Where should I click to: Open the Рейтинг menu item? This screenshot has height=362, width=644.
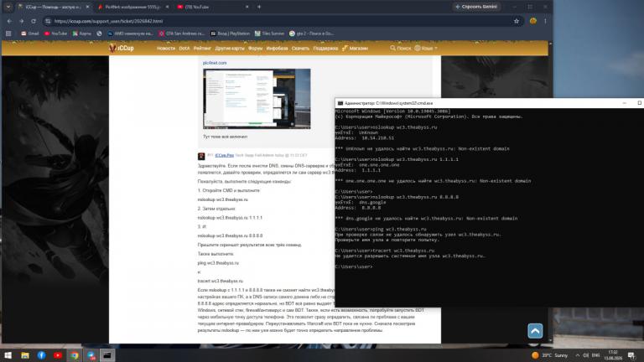click(202, 49)
